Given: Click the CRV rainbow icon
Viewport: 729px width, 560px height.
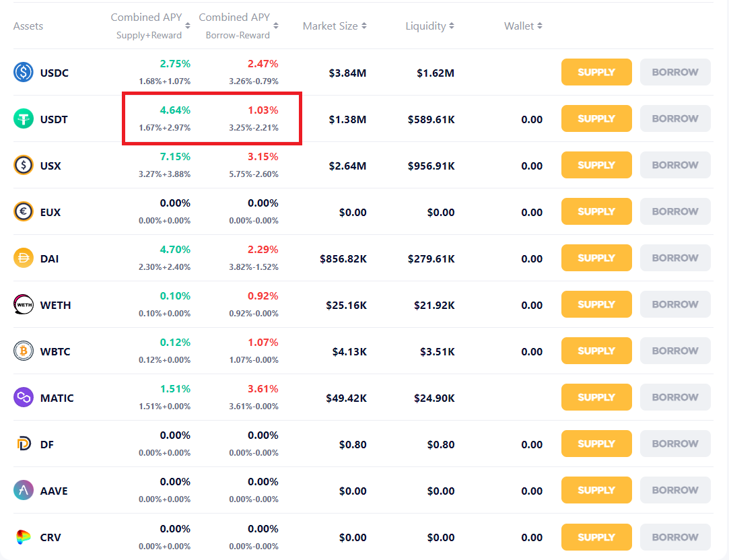Looking at the screenshot, I should [24, 537].
